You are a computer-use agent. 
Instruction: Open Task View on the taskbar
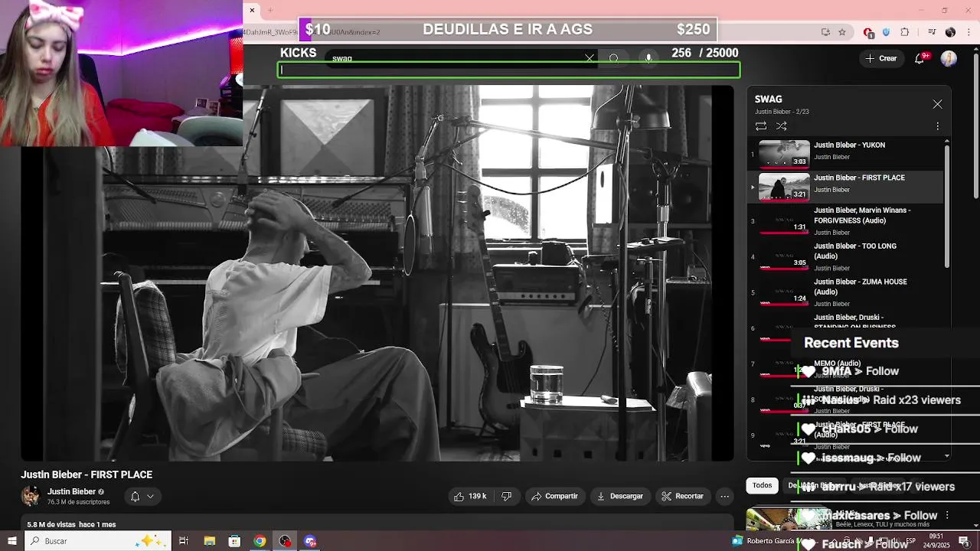coord(184,541)
